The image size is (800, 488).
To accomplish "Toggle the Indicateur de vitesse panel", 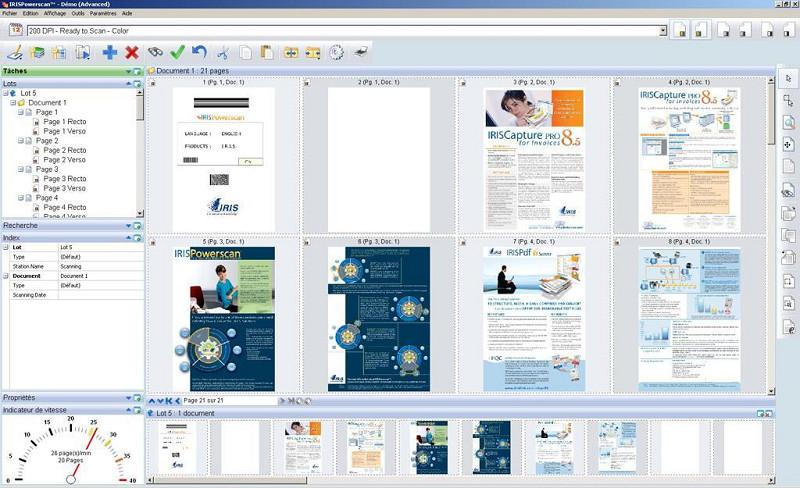I will tap(129, 410).
